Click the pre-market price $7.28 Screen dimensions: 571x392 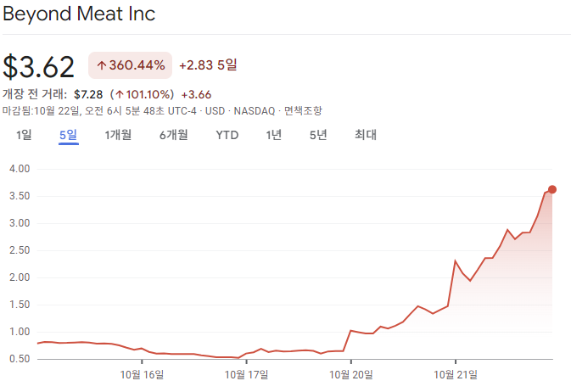(89, 94)
